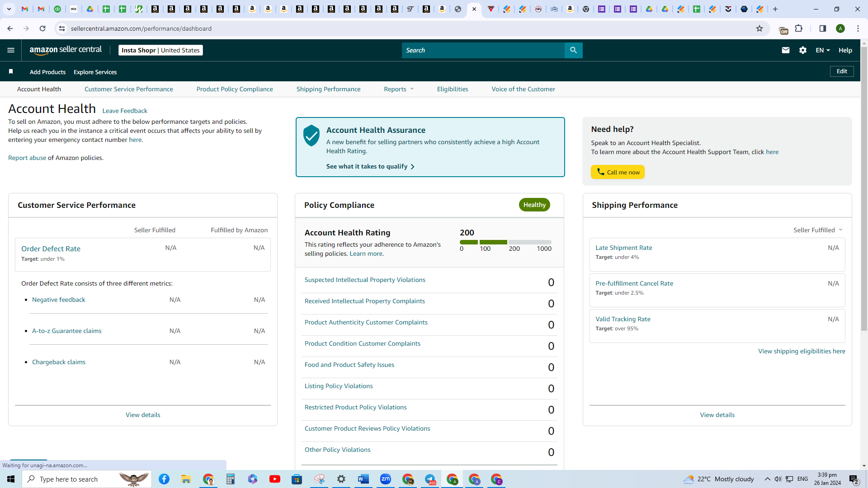This screenshot has height=488, width=868.
Task: Open the Insta Shopr account switcher
Action: (160, 50)
